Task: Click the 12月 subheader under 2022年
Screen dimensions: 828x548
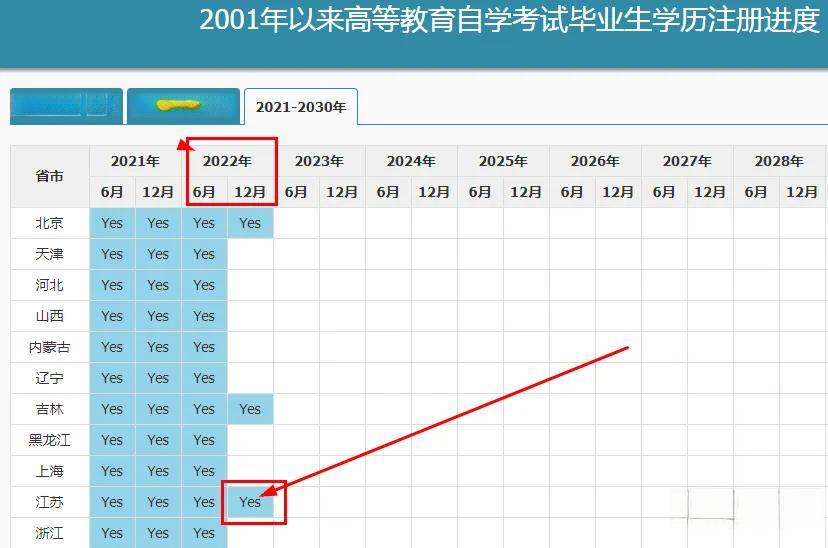Action: pos(250,192)
